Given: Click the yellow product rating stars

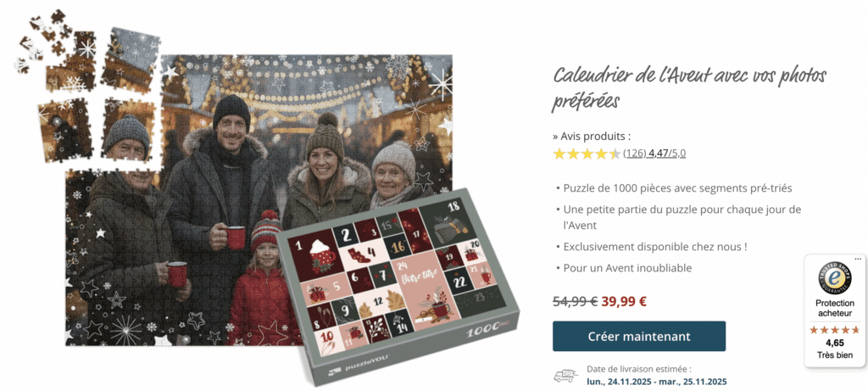Looking at the screenshot, I should click(587, 154).
